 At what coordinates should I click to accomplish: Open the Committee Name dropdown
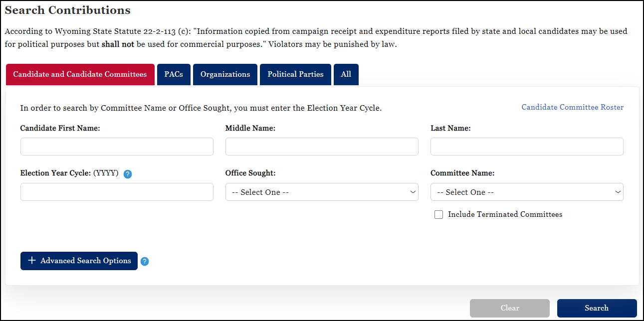pos(527,192)
